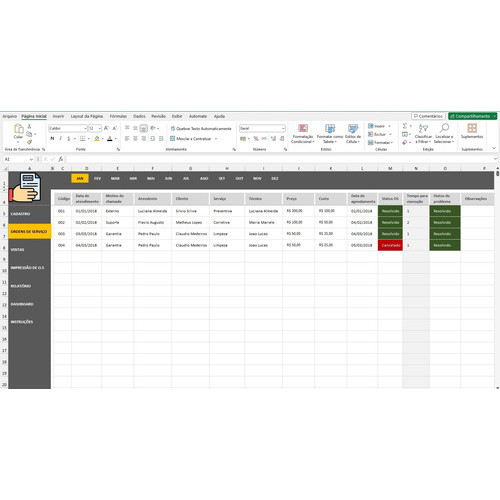Image resolution: width=500 pixels, height=500 pixels.
Task: Toggle top vertical alignment
Action: coord(127,128)
